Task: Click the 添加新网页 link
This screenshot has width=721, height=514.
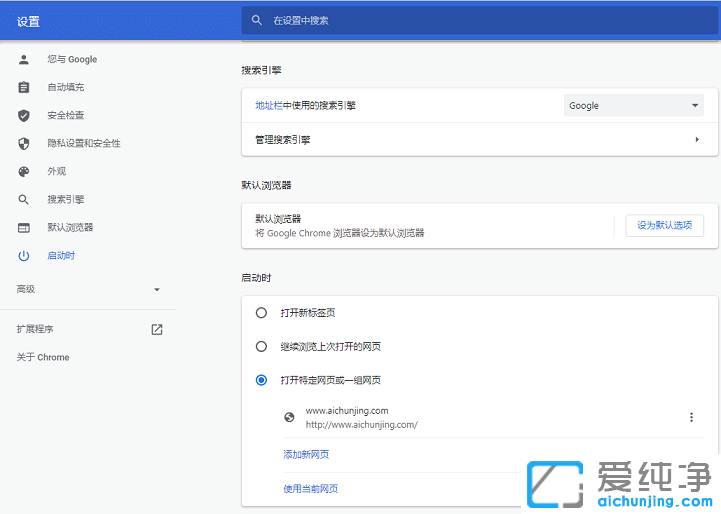Action: coord(306,454)
